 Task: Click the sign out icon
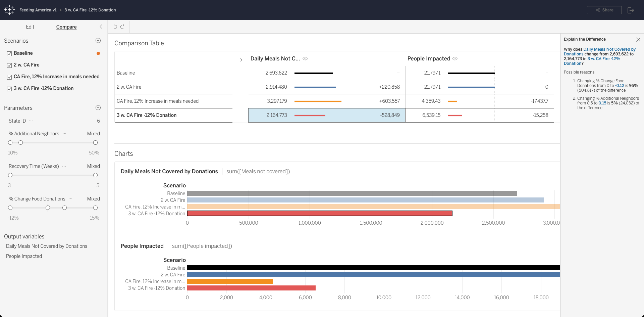pos(631,10)
